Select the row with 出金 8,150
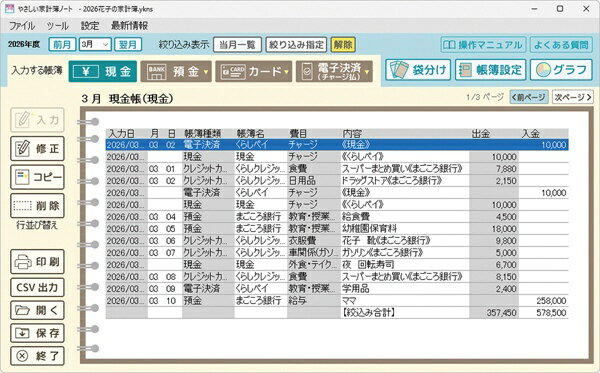The height and width of the screenshot is (373, 600). (337, 277)
